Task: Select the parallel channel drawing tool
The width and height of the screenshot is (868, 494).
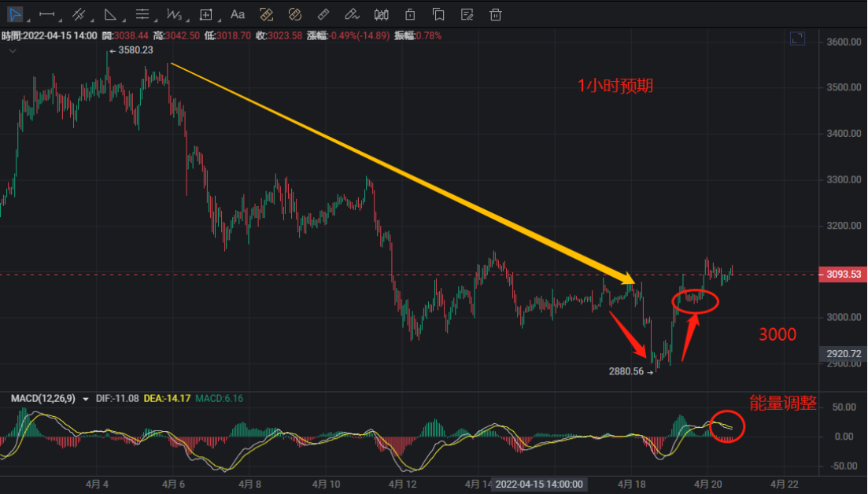Action: (x=79, y=14)
